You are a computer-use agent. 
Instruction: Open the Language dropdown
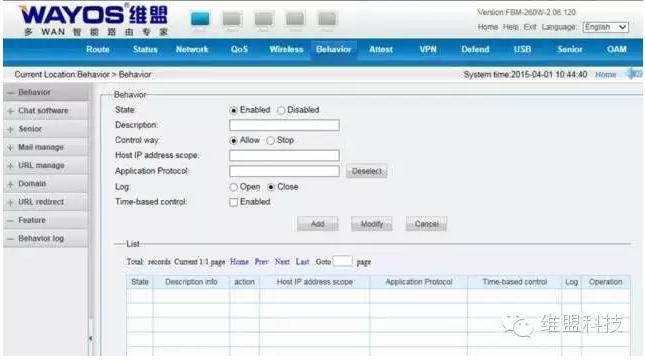(606, 27)
